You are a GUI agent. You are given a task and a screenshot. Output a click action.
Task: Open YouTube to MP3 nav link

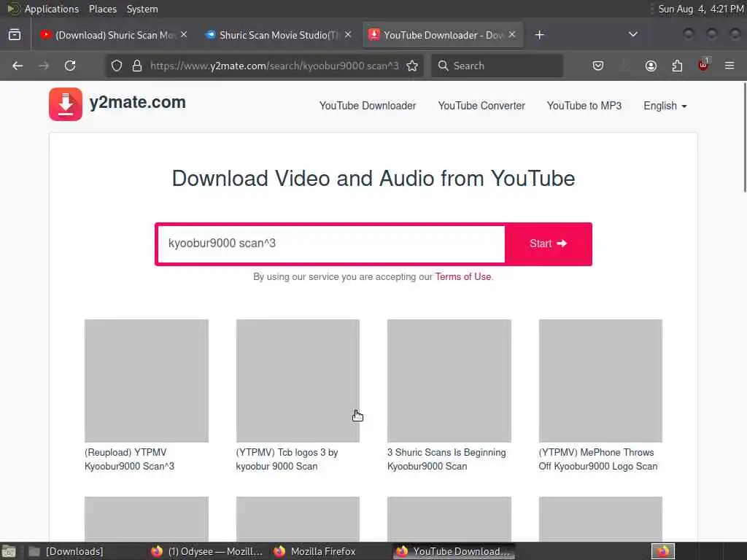pyautogui.click(x=584, y=106)
